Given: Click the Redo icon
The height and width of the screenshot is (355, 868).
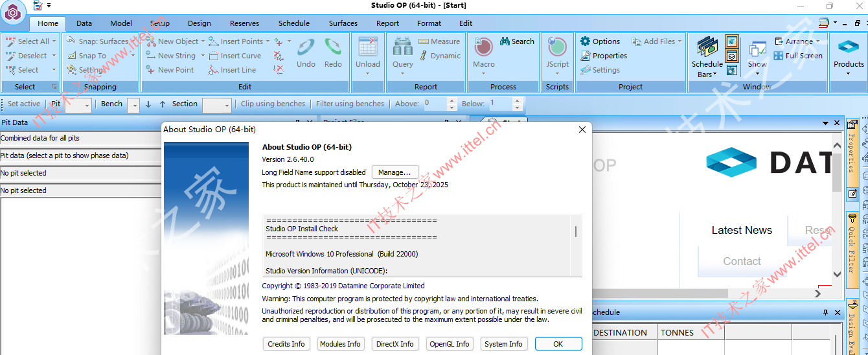Looking at the screenshot, I should pos(333,47).
